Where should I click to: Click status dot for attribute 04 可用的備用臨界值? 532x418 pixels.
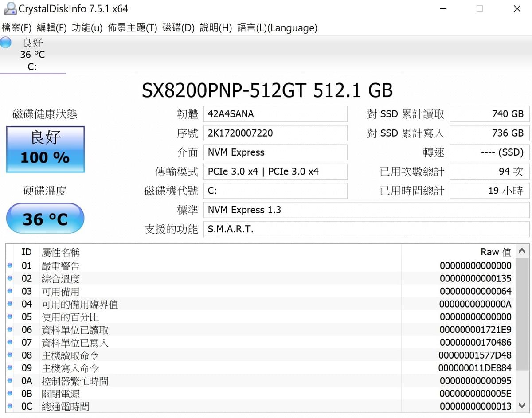coord(10,305)
